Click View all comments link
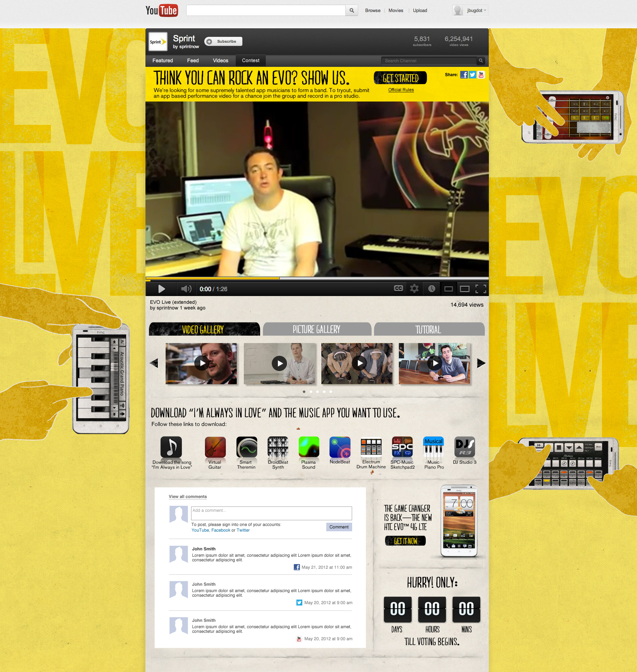Viewport: 637px width, 672px height. click(188, 497)
